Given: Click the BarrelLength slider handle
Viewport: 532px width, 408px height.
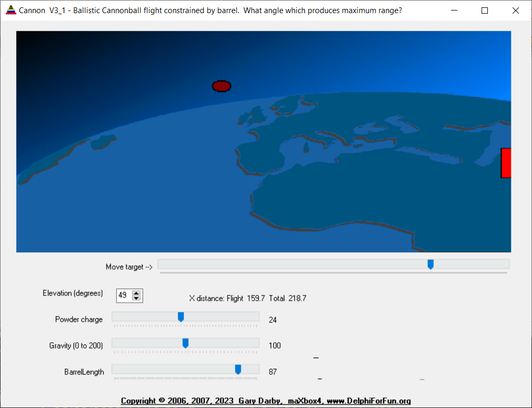Looking at the screenshot, I should [x=238, y=369].
